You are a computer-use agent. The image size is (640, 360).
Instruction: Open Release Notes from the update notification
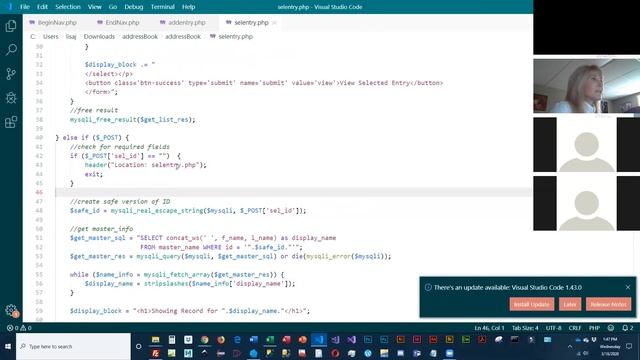pos(608,304)
